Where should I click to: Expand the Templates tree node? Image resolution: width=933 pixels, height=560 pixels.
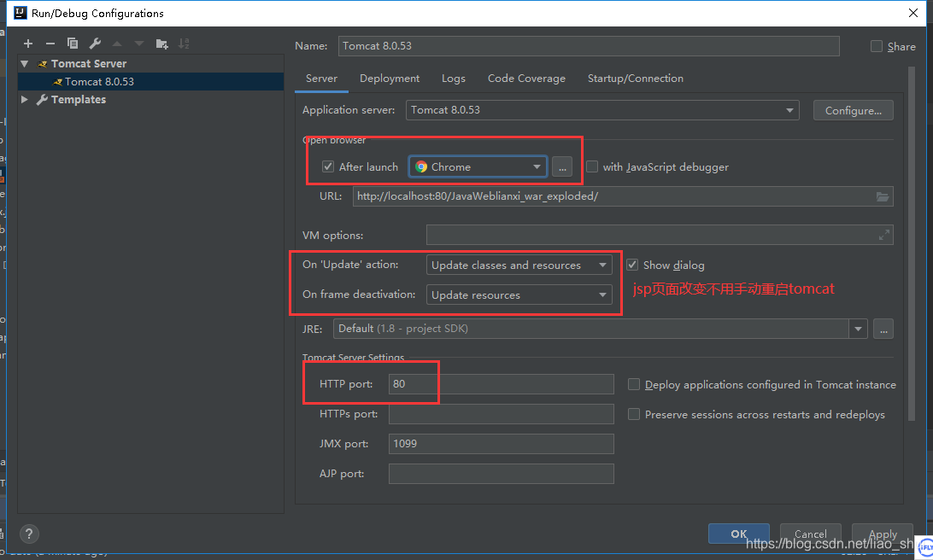tap(25, 99)
